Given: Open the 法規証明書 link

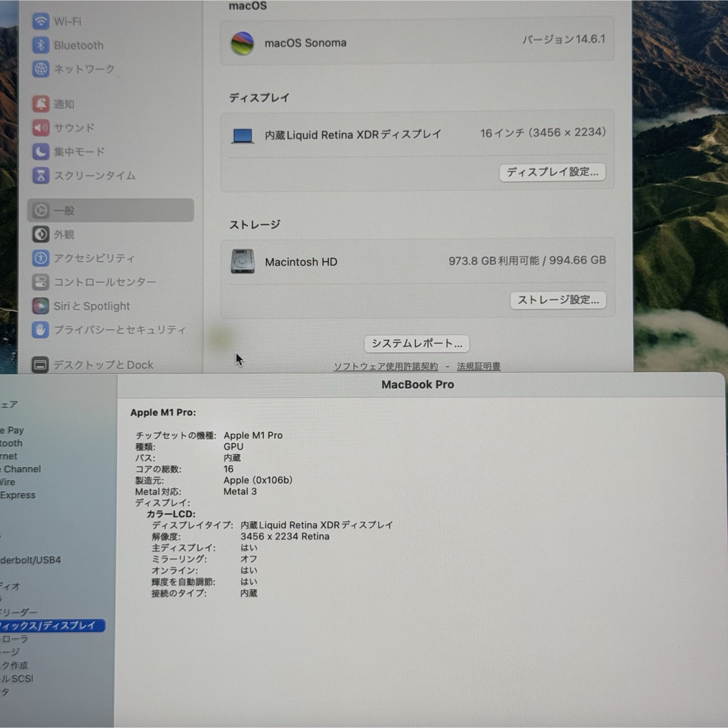Looking at the screenshot, I should [x=479, y=366].
